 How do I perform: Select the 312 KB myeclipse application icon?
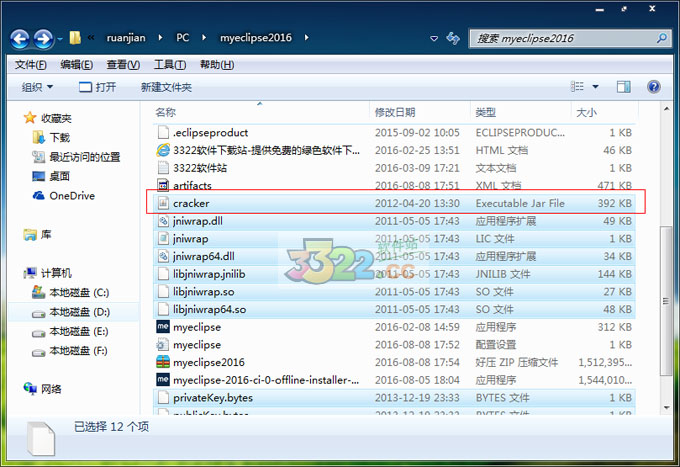point(163,327)
